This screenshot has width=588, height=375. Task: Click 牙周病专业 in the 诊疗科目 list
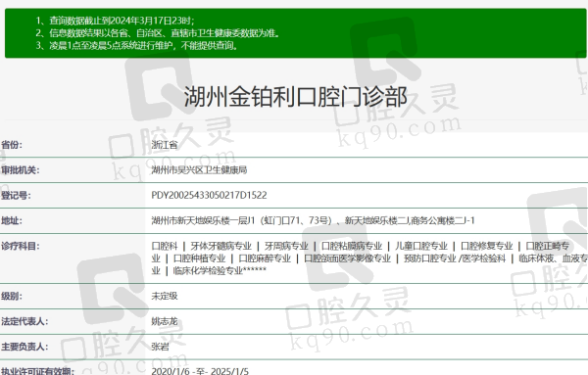286,246
